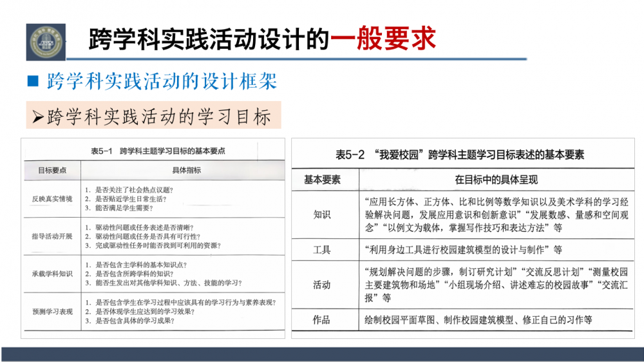Image resolution: width=644 pixels, height=362 pixels.
Task: Click the 作品 row label in table 5-2
Action: (322, 319)
